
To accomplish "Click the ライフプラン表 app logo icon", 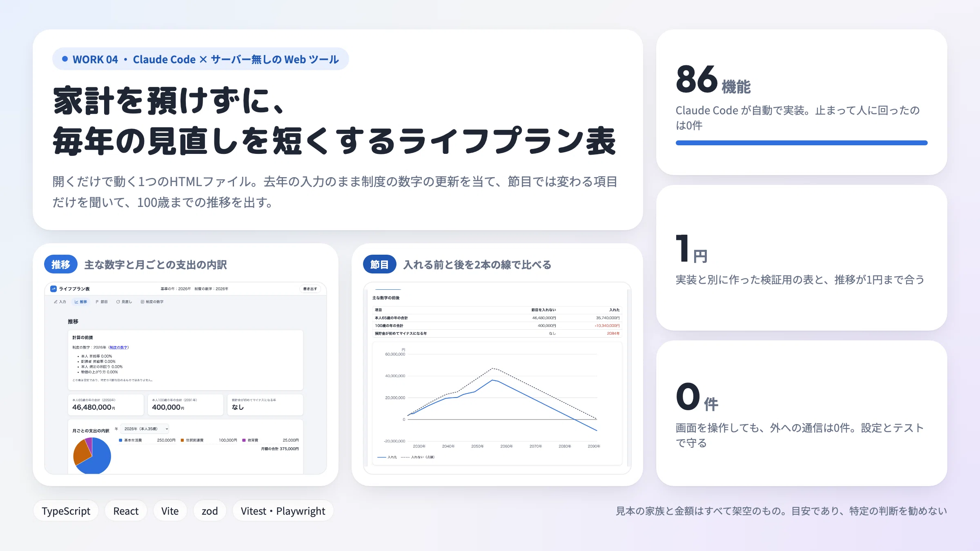I will pos(53,289).
